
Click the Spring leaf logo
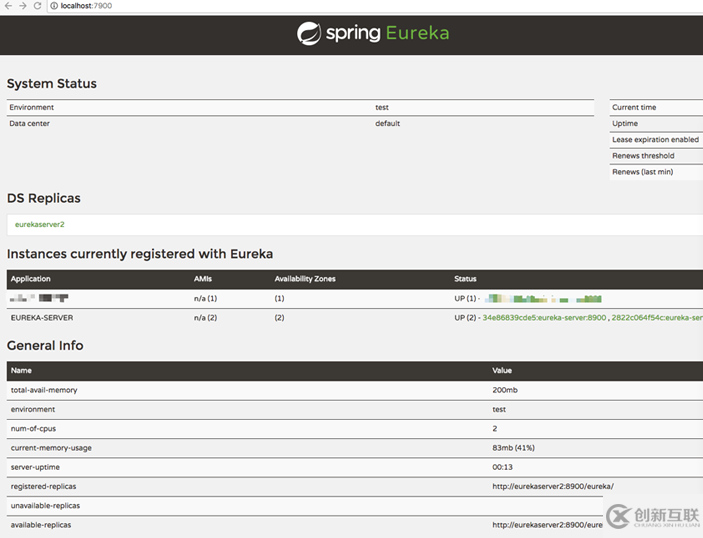[309, 33]
